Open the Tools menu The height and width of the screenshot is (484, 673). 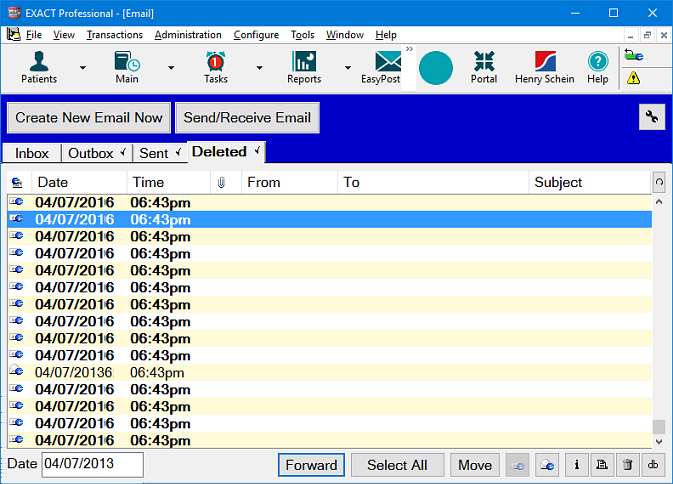(302, 35)
